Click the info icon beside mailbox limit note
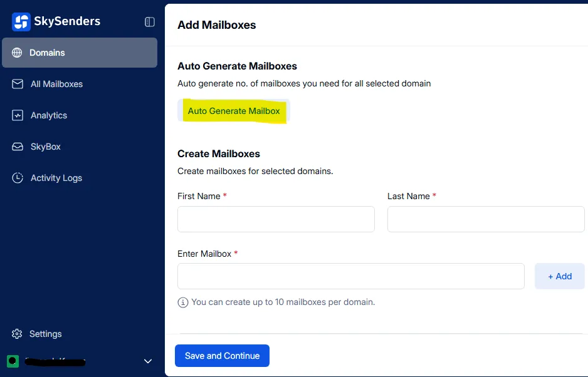The image size is (588, 377). [183, 302]
